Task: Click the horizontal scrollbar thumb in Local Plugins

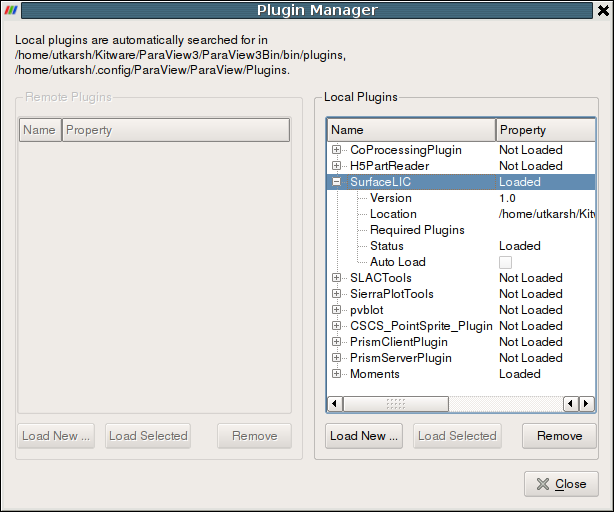Action: (396, 404)
